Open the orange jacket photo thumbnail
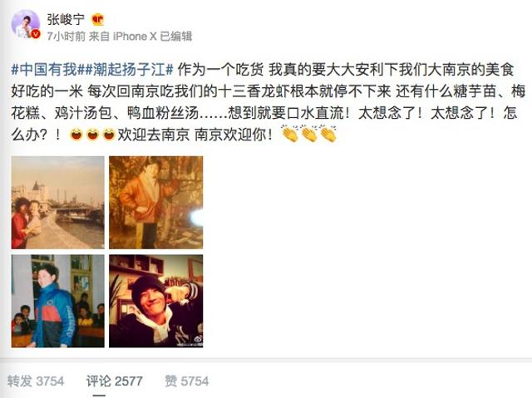This screenshot has height=398, width=532. pyautogui.click(x=155, y=203)
